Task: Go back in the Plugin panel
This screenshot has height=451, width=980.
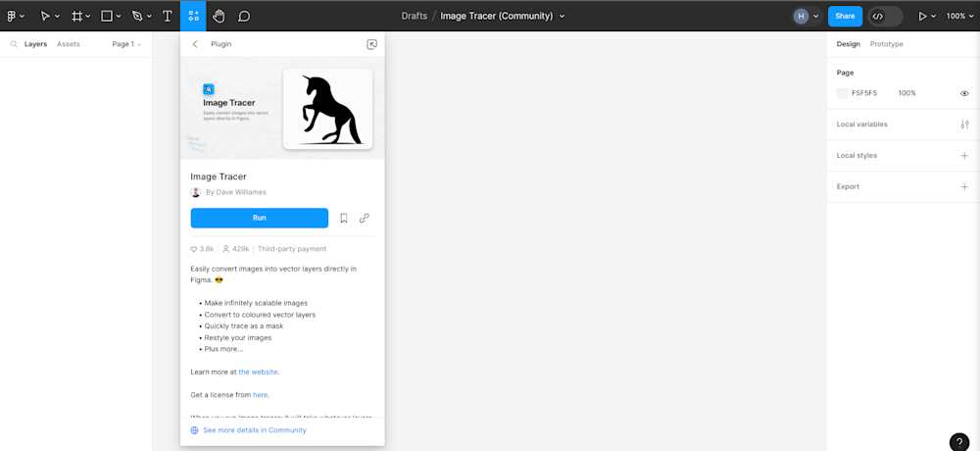Action: (195, 44)
